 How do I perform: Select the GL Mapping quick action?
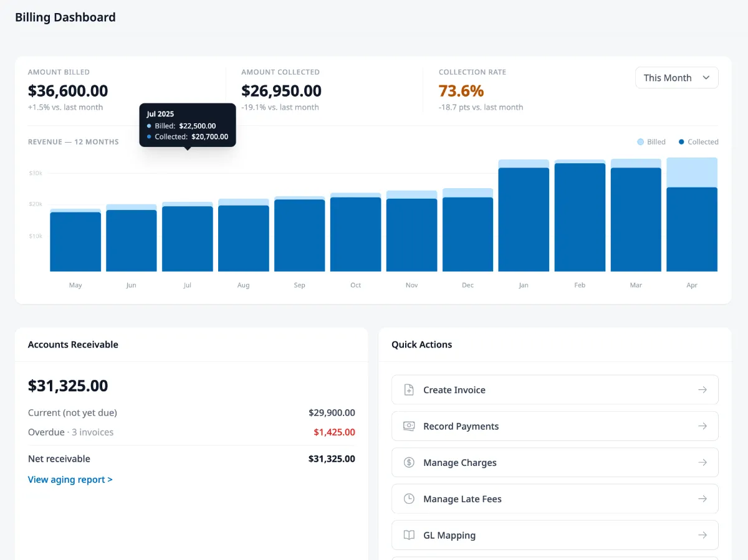tap(555, 534)
